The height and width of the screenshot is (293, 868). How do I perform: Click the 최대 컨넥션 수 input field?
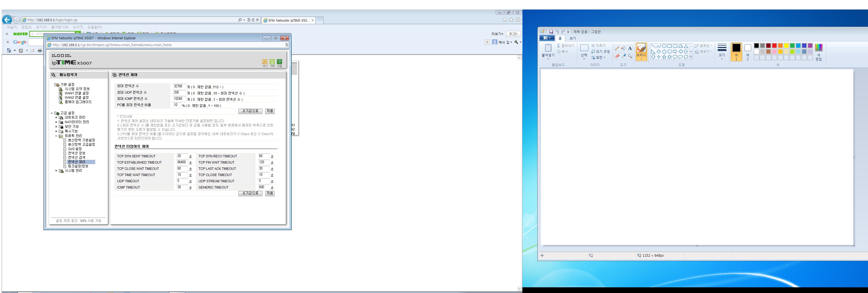coord(179,86)
